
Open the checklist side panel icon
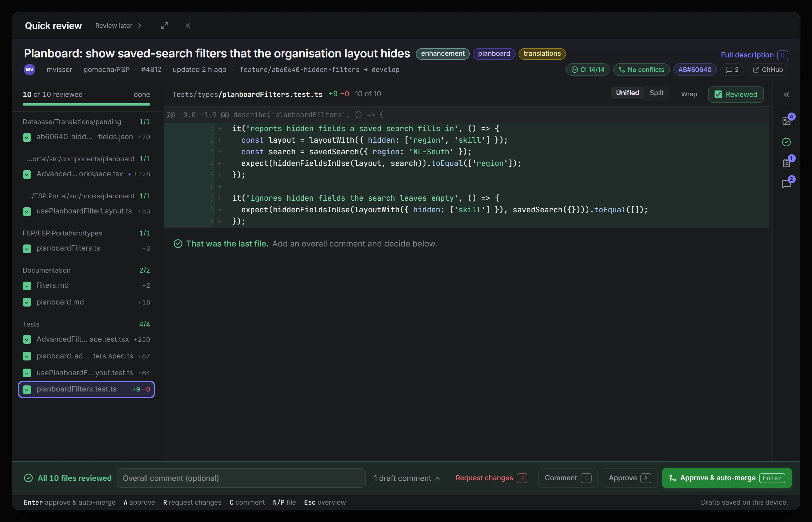786,163
